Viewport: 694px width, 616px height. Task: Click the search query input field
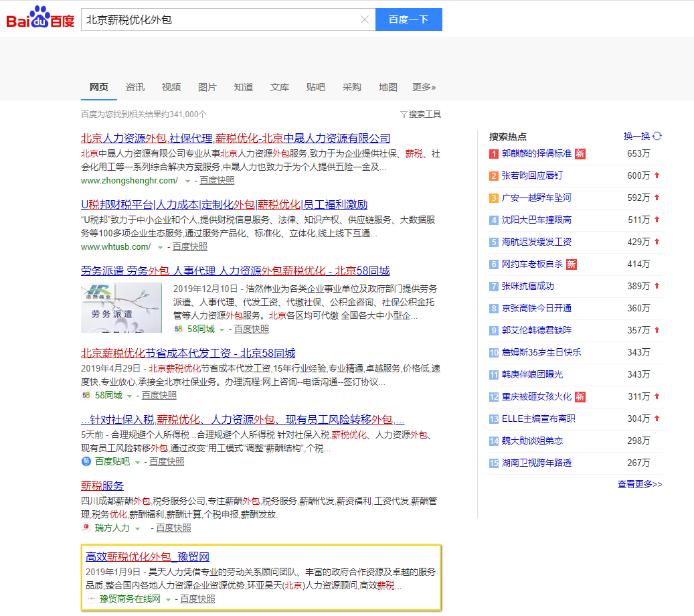pos(221,19)
